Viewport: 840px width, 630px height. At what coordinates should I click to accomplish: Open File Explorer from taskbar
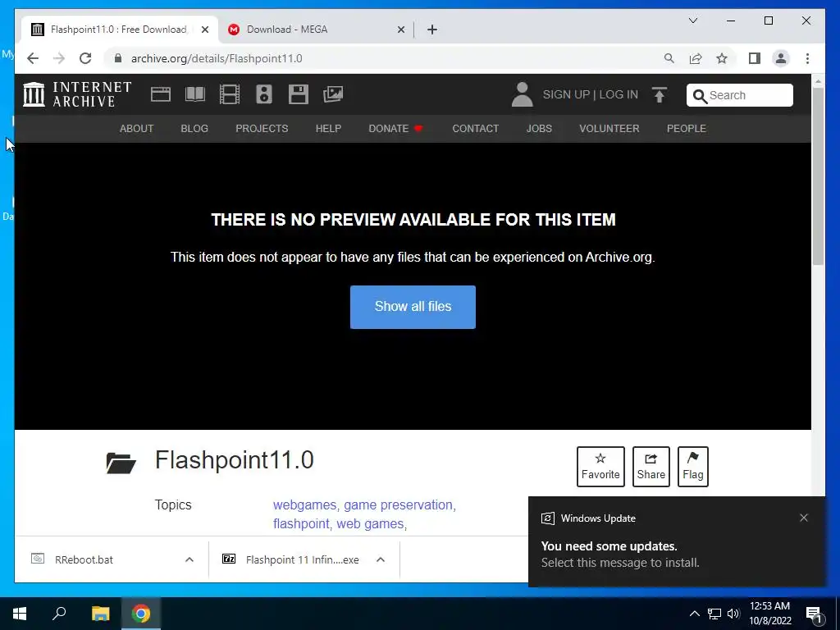point(100,614)
